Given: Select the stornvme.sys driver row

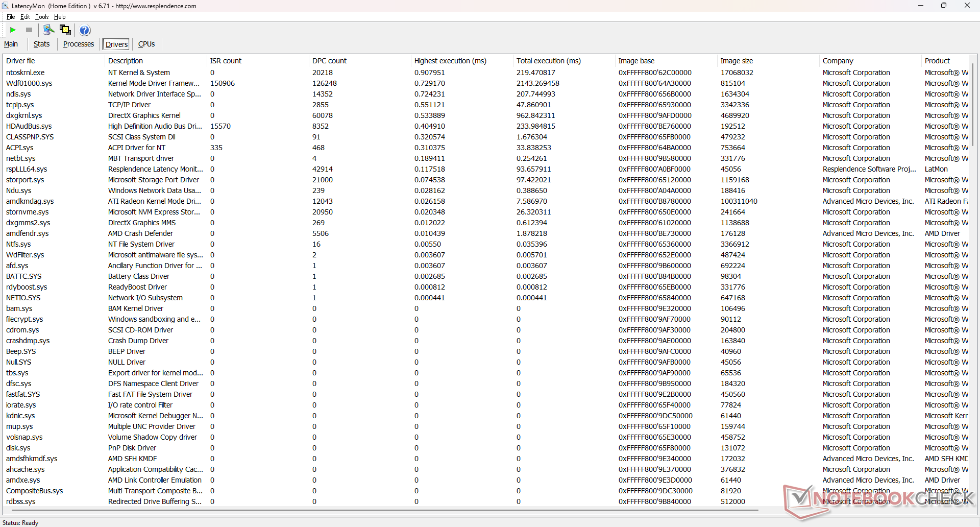Looking at the screenshot, I should (486, 212).
